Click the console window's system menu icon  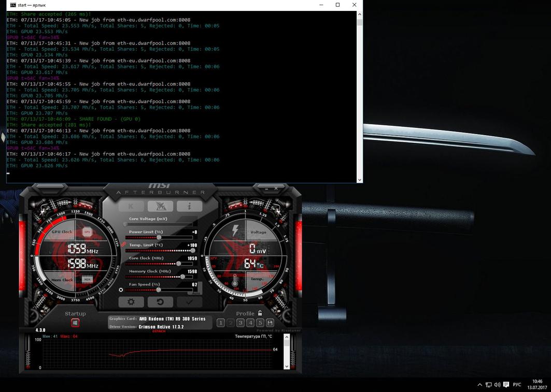tap(13, 5)
